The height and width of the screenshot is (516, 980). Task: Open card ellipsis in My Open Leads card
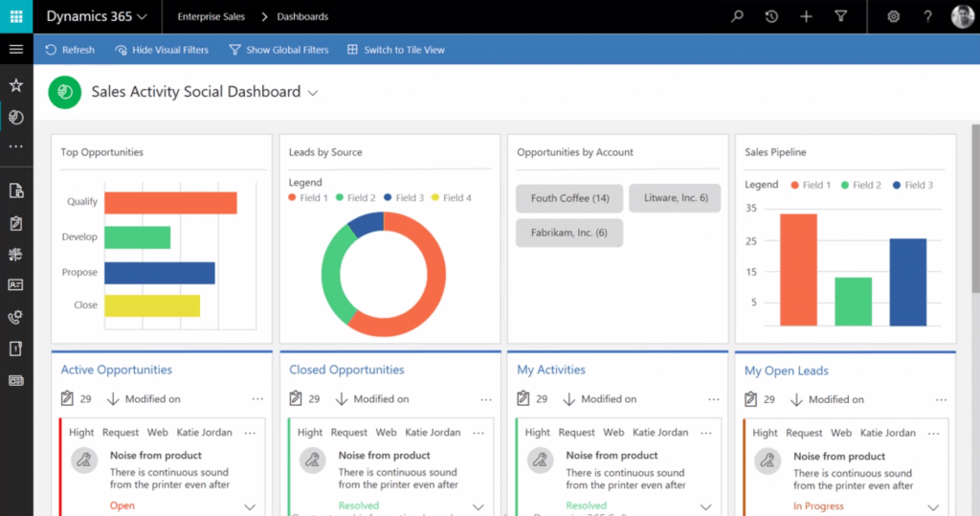[x=934, y=434]
